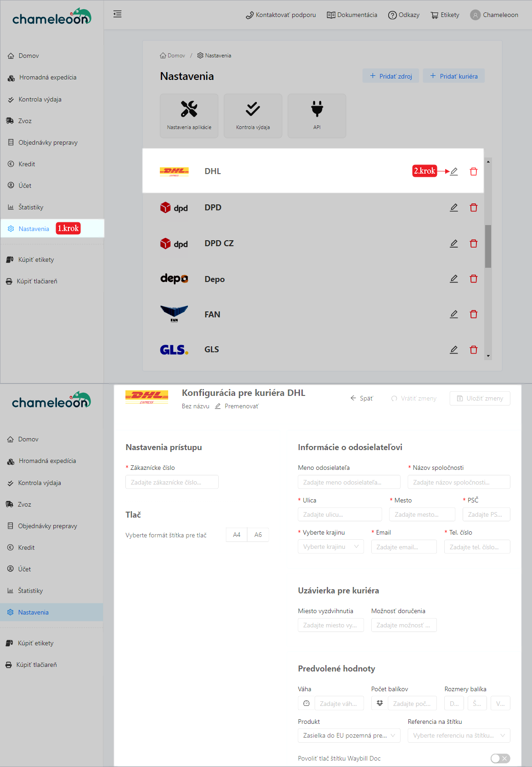Screen dimensions: 532x767
Task: Click the Uložiť zmeny button
Action: click(480, 398)
